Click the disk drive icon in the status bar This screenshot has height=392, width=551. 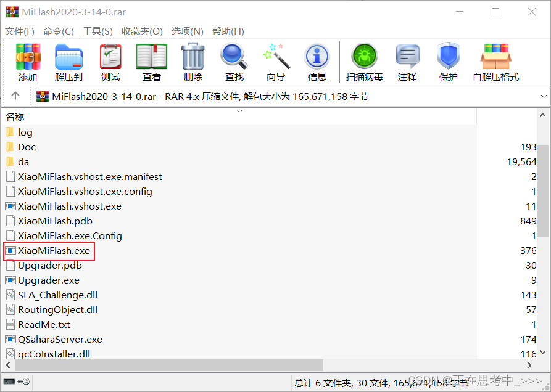tap(9, 382)
